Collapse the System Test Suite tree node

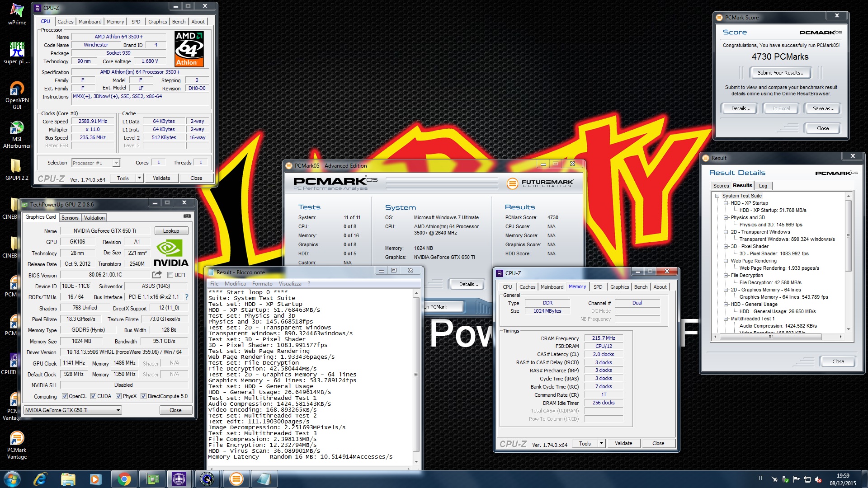pos(717,196)
